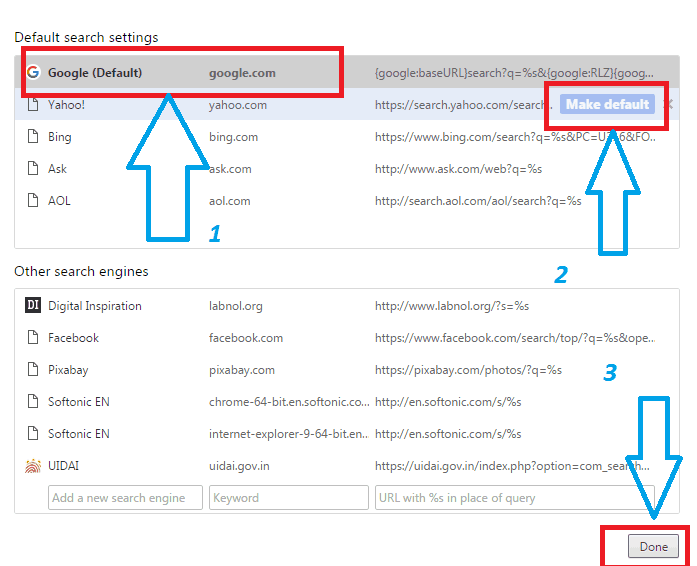
Task: Select the UIDAI search engine name
Action: (63, 466)
